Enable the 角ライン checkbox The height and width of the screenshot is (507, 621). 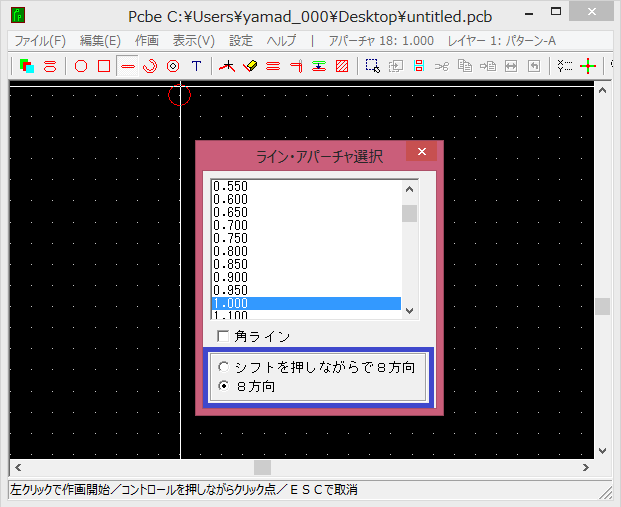point(222,336)
